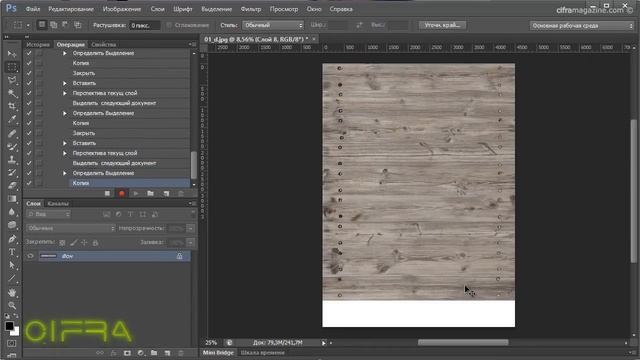Screen dimensions: 640x360
Task: Click the red Record action button
Action: [122, 193]
